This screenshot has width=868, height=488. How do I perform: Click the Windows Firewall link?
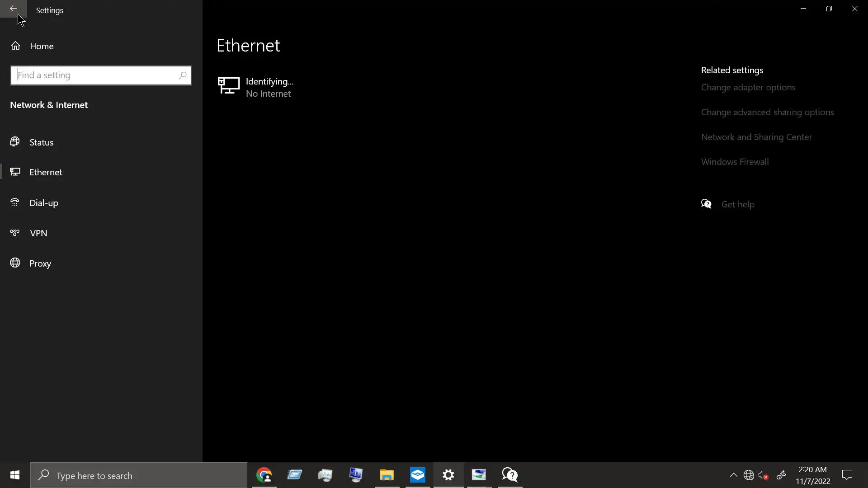[x=734, y=162]
